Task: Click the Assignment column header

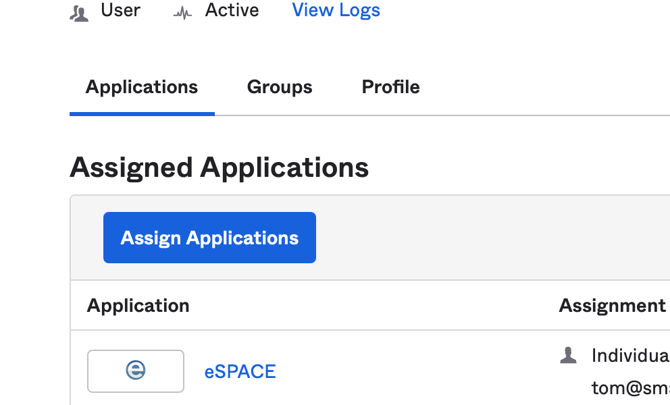Action: pyautogui.click(x=611, y=306)
